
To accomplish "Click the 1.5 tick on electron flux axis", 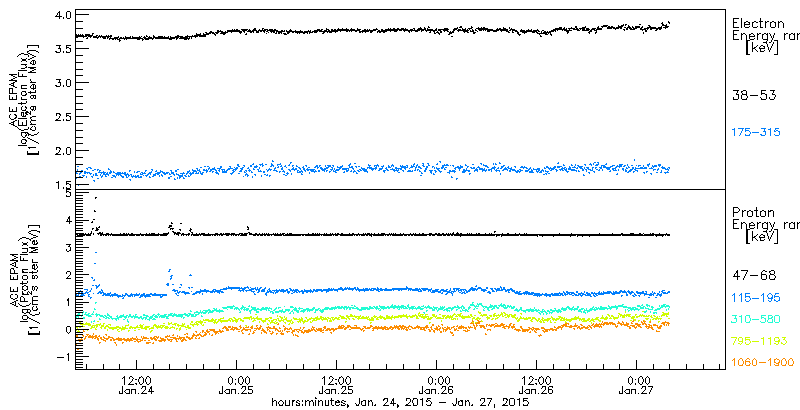I will point(61,184).
